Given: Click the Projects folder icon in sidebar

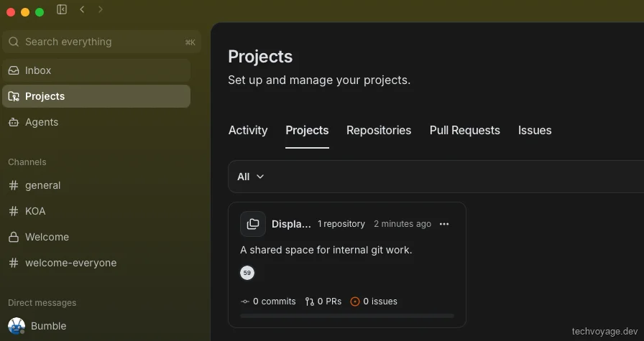Looking at the screenshot, I should [x=14, y=96].
